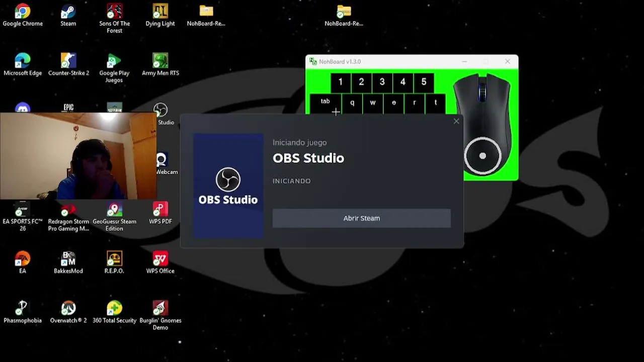The width and height of the screenshot is (644, 362).
Task: Click the q key in NohBoard
Action: point(352,104)
